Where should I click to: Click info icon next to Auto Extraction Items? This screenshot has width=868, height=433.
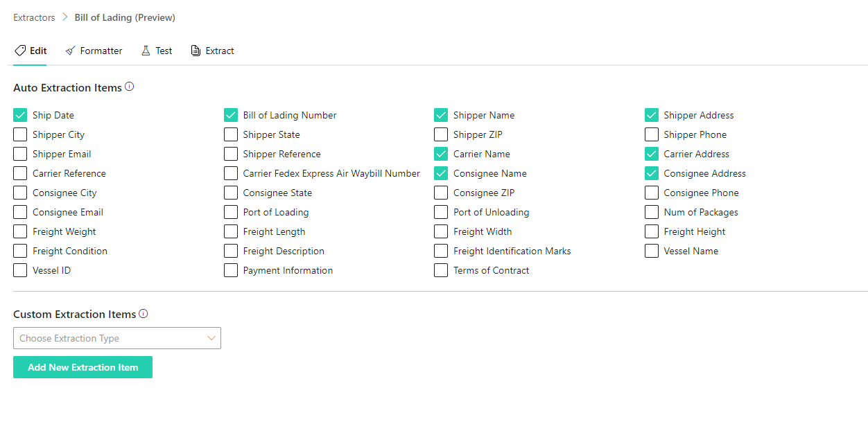(x=129, y=87)
